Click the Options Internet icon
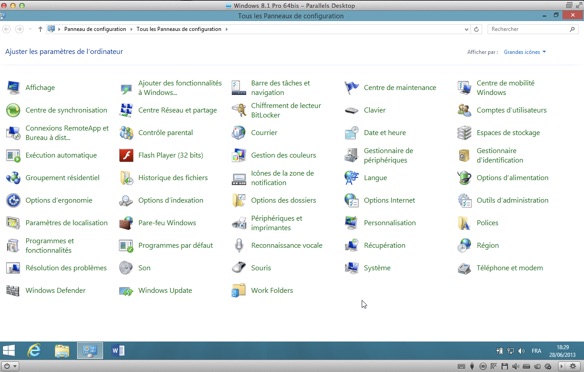This screenshot has width=584, height=372. pyautogui.click(x=352, y=200)
